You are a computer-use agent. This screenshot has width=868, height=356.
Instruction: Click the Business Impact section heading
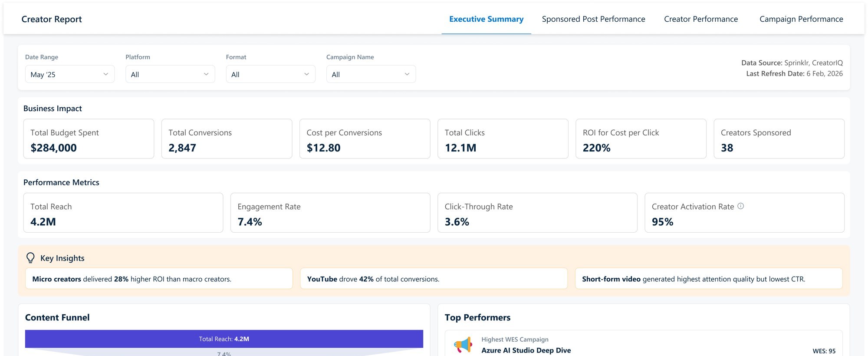pos(53,109)
